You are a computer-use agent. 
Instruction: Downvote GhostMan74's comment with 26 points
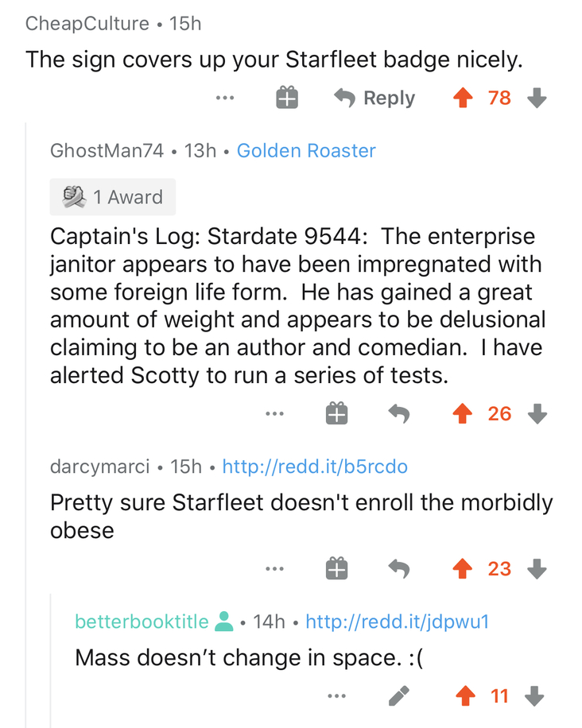(537, 414)
